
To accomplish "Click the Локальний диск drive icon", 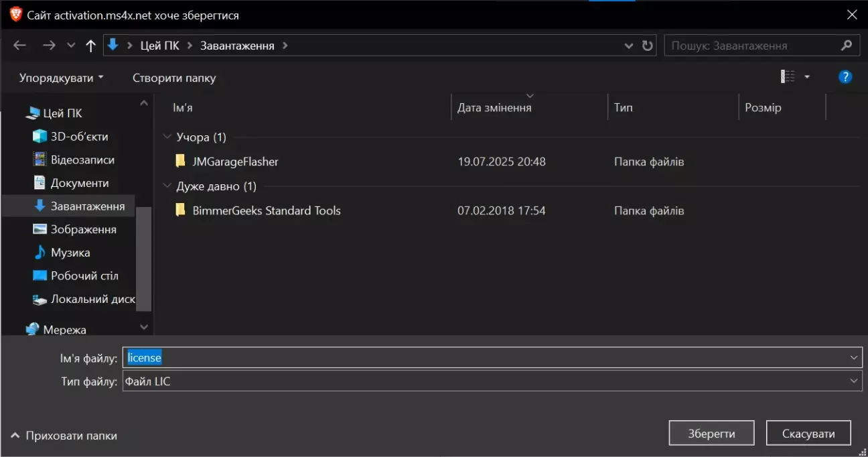I will point(40,299).
